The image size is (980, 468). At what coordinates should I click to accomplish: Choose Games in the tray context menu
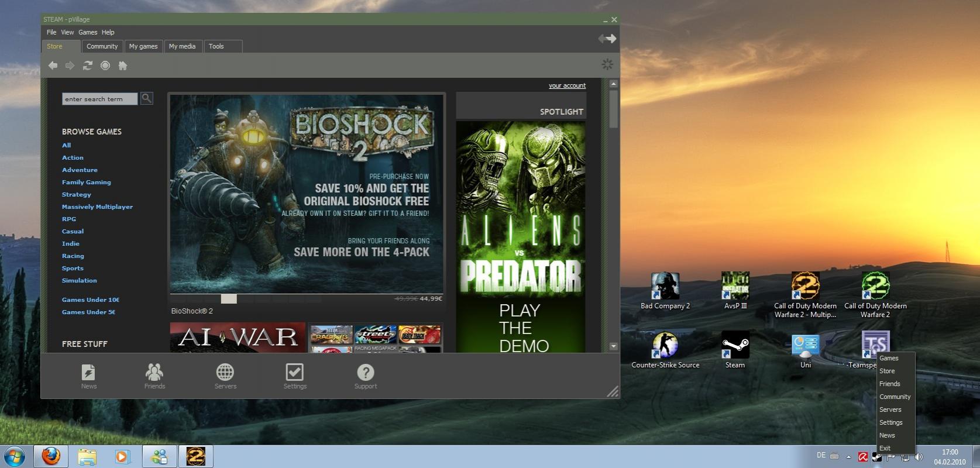coord(895,358)
